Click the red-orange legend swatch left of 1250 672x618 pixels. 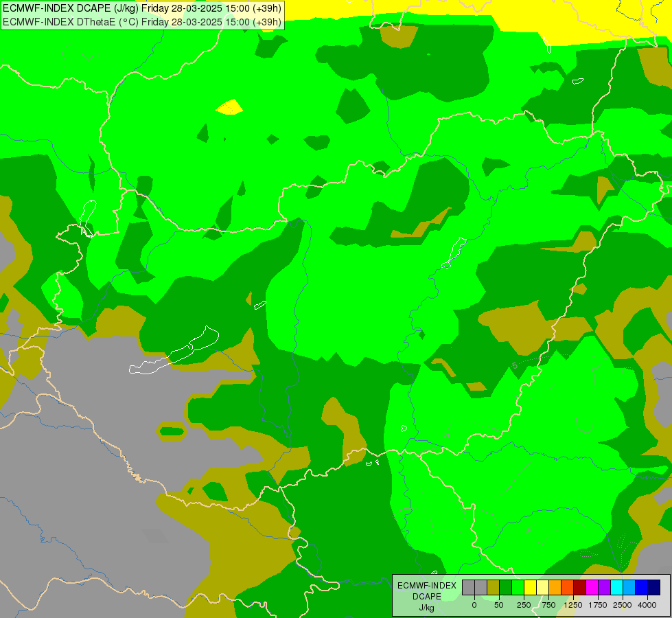[568, 587]
